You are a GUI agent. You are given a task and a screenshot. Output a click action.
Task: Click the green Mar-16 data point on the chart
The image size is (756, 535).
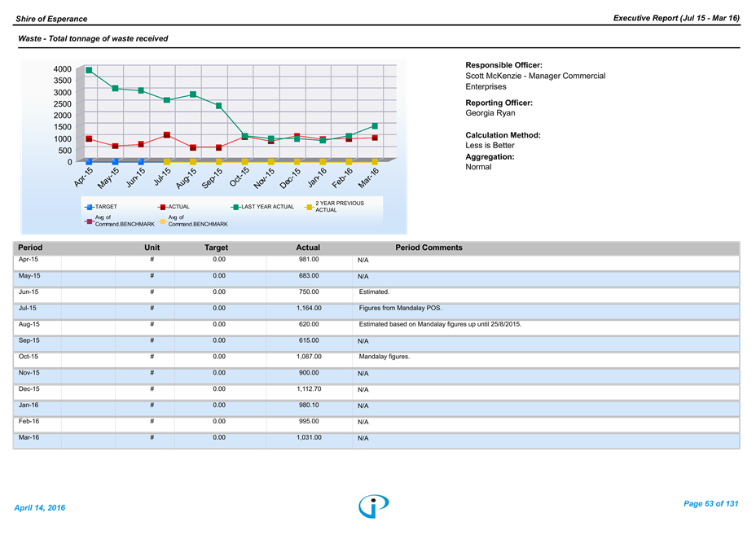pyautogui.click(x=375, y=126)
